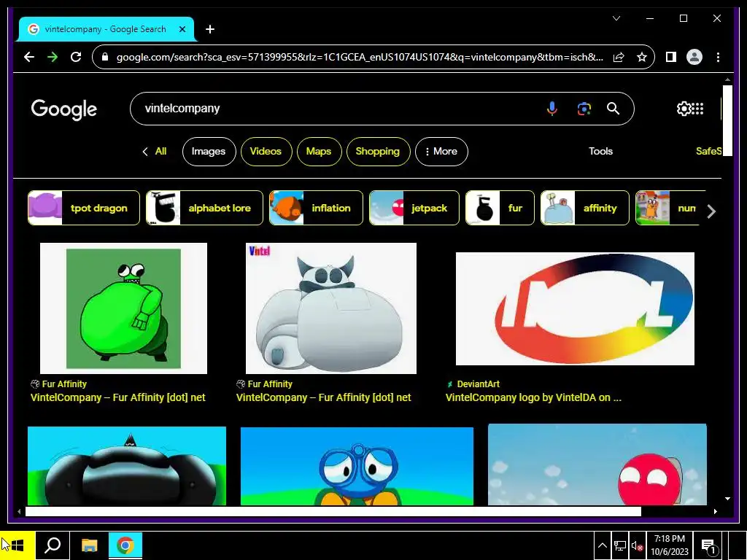Open the notification center icon

coord(709,546)
